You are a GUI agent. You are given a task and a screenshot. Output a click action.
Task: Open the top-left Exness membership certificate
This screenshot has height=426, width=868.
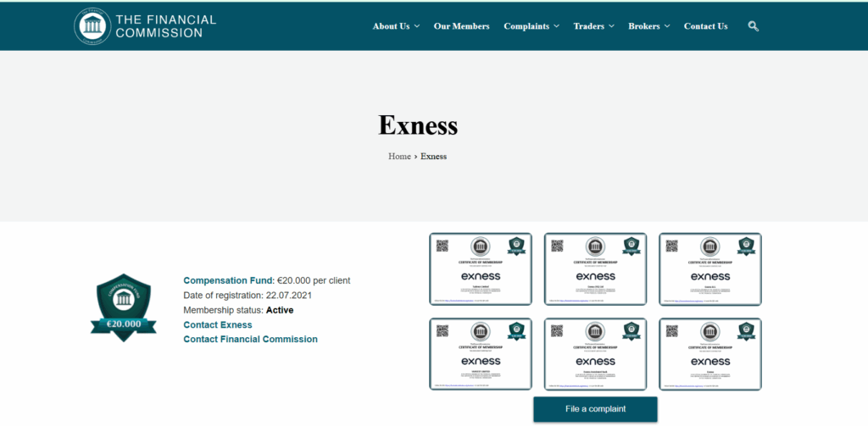[481, 268]
